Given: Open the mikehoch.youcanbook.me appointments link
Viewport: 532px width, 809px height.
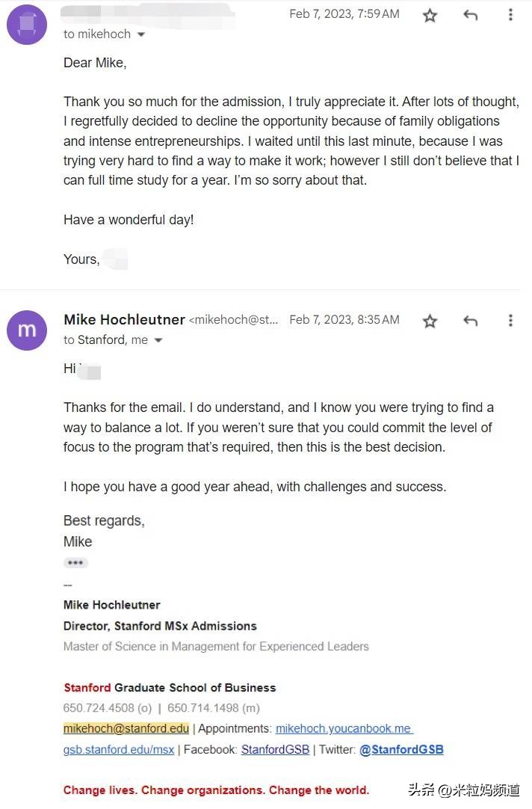Looking at the screenshot, I should 344,728.
